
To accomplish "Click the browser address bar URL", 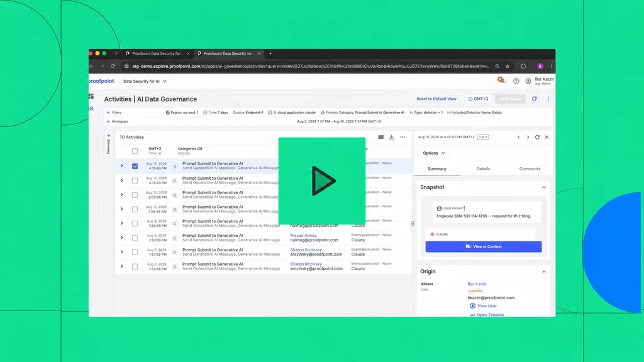I will (x=311, y=66).
